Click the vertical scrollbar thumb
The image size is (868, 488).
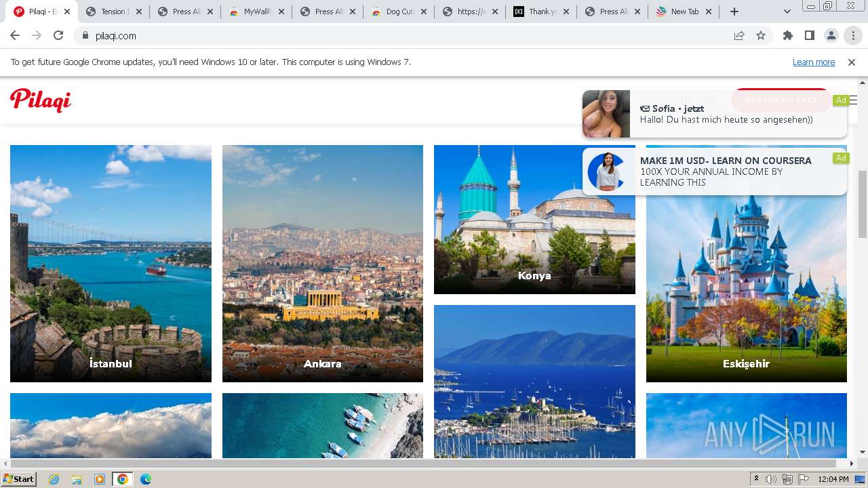click(863, 204)
